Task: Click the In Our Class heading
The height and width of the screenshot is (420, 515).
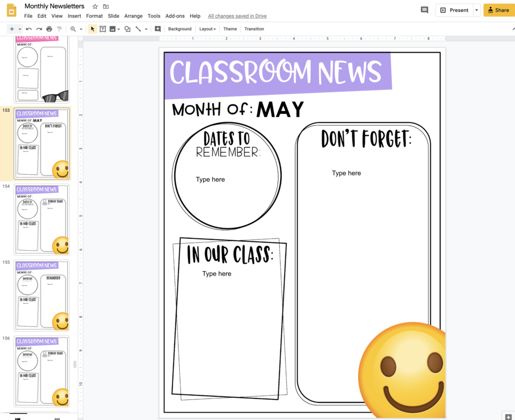Action: coord(230,255)
